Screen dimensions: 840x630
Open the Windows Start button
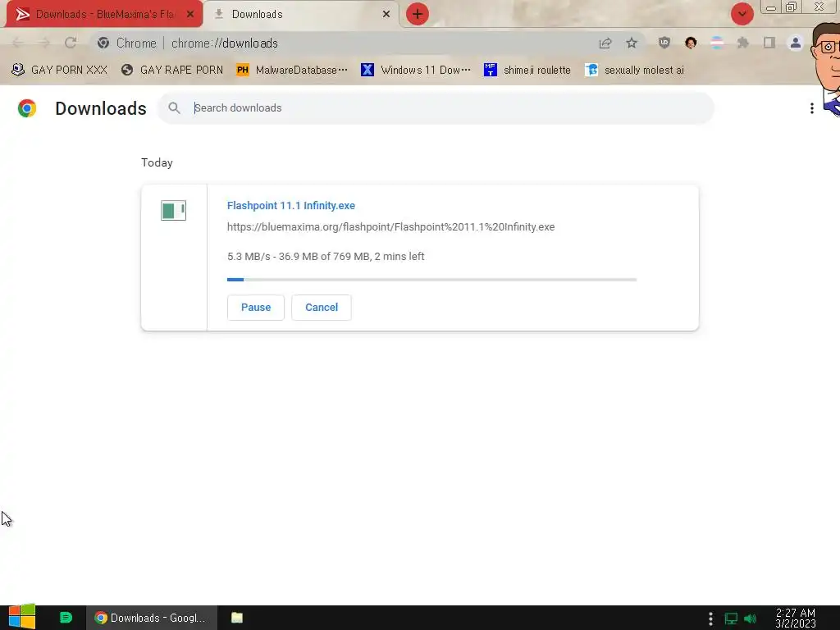(x=21, y=617)
